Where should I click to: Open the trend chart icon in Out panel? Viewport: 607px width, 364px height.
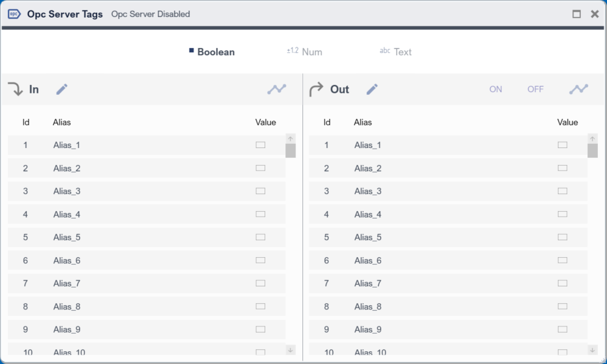[x=578, y=89]
